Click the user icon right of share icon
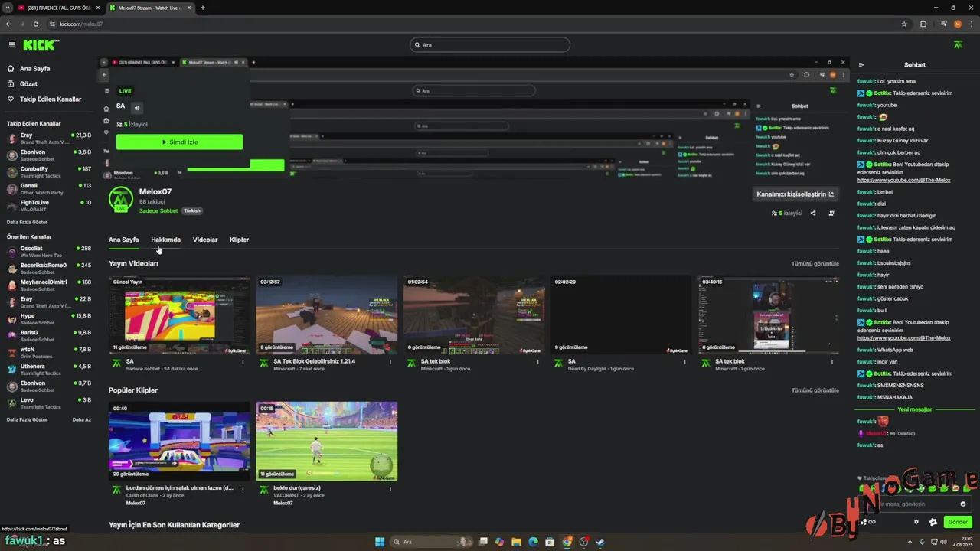The image size is (980, 551). click(831, 214)
